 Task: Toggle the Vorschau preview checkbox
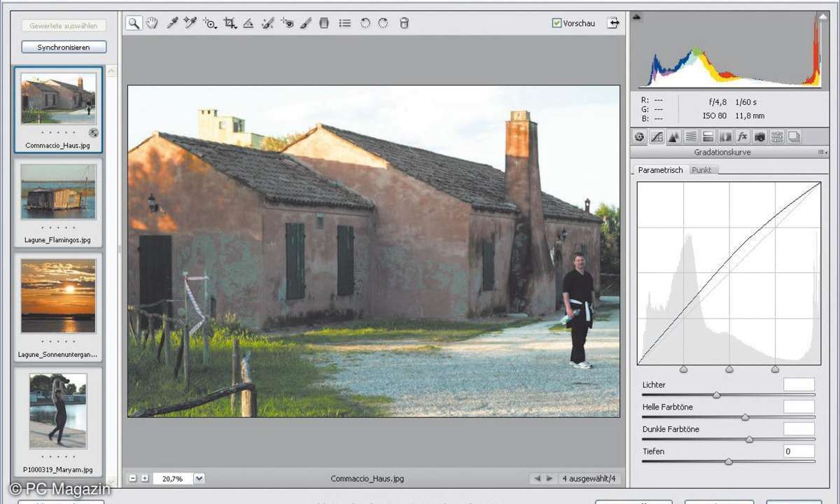point(556,23)
